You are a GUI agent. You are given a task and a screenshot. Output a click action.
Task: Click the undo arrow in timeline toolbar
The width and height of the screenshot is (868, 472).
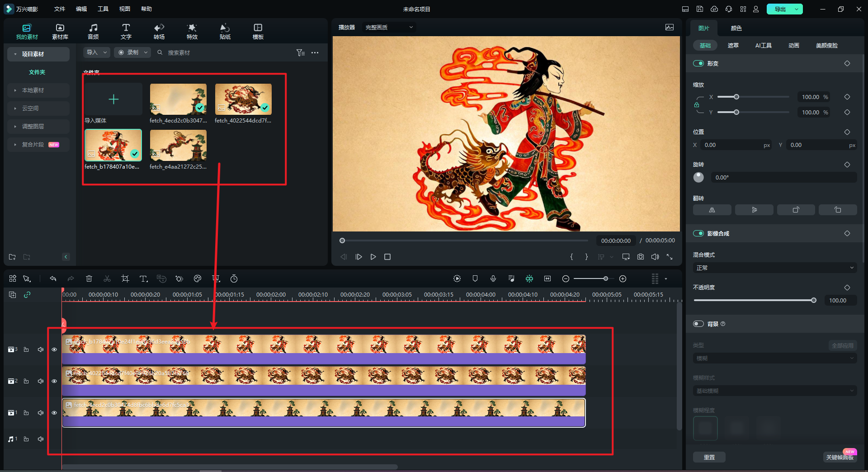(x=53, y=279)
